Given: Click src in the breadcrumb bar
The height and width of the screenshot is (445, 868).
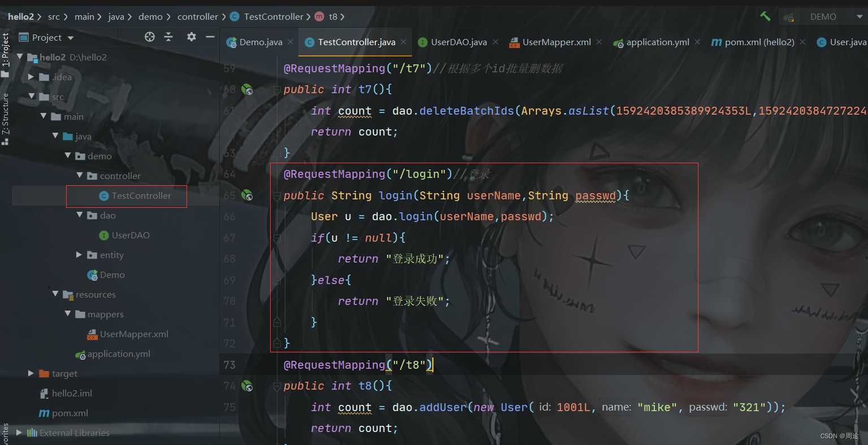Looking at the screenshot, I should [x=54, y=16].
